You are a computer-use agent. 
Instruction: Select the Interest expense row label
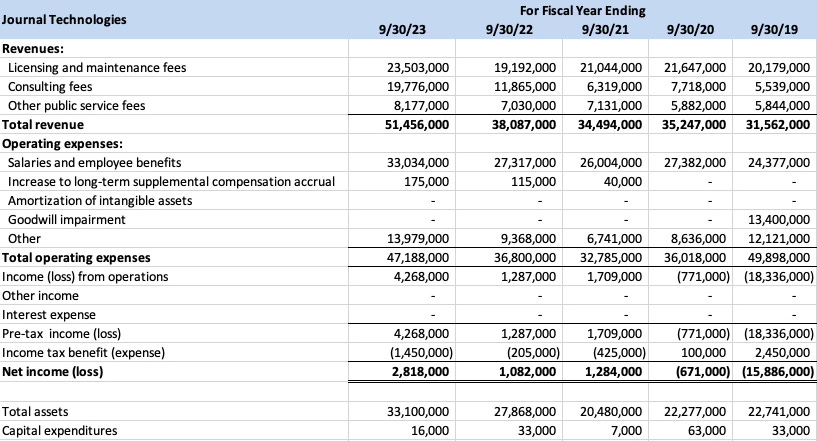(x=46, y=314)
